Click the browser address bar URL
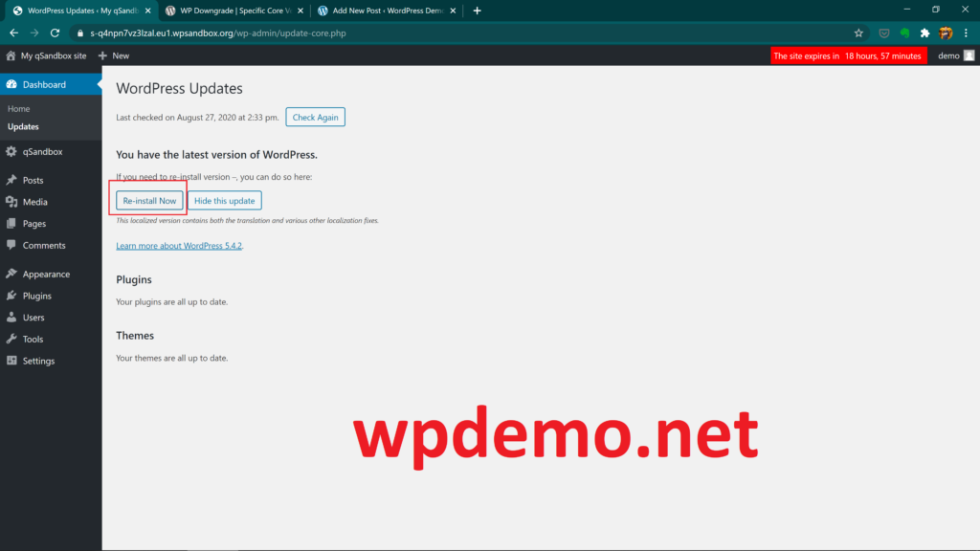 click(x=218, y=33)
